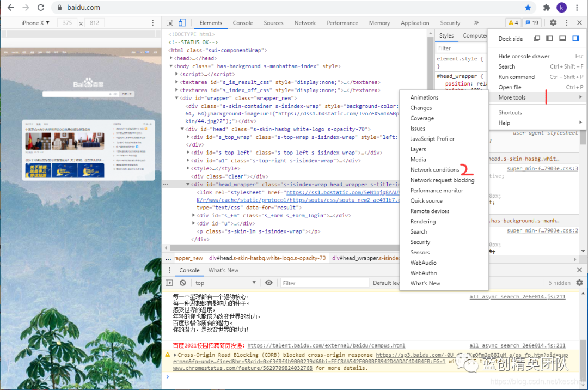
Task: Open console settings gear
Action: click(579, 283)
